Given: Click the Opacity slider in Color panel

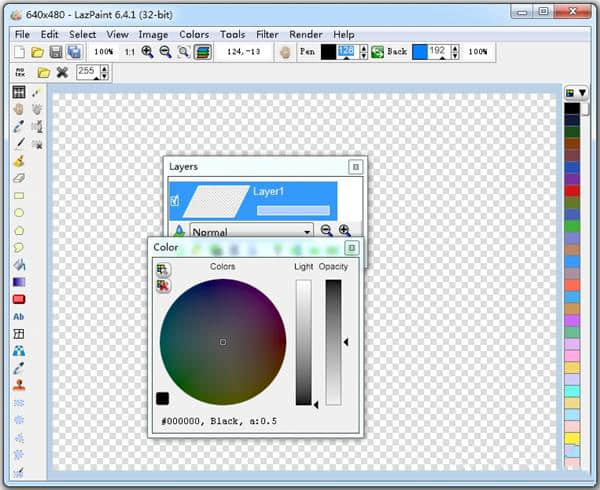Looking at the screenshot, I should pyautogui.click(x=333, y=342).
